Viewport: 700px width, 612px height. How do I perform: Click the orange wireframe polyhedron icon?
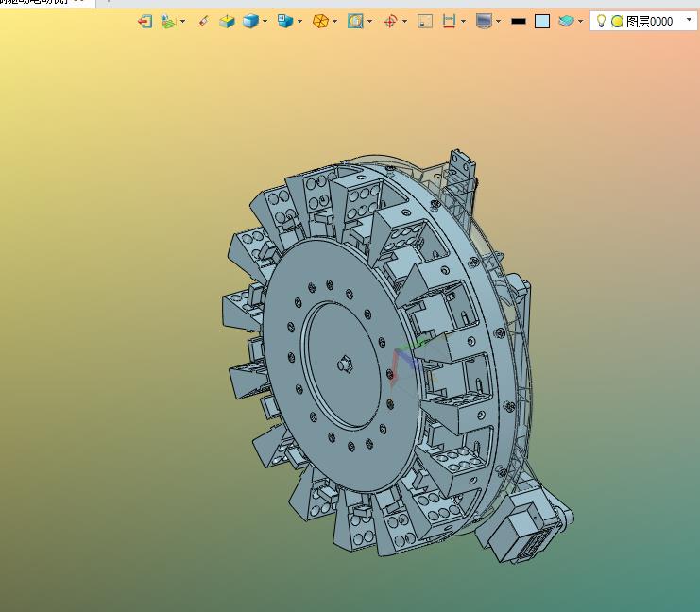point(320,21)
